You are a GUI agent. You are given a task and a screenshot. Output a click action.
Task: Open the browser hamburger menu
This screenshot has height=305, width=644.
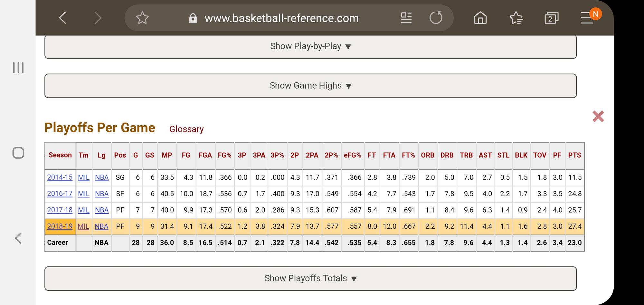(x=587, y=18)
